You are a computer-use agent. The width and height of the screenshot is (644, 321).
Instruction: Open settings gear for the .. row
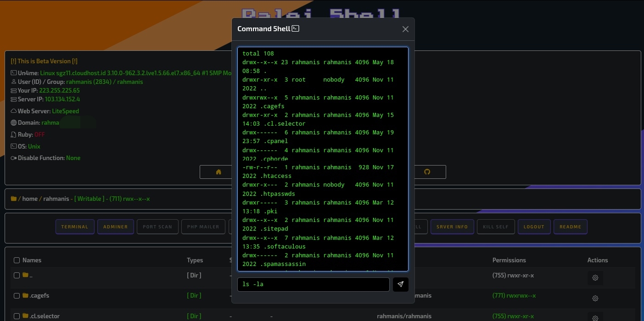[x=595, y=278]
